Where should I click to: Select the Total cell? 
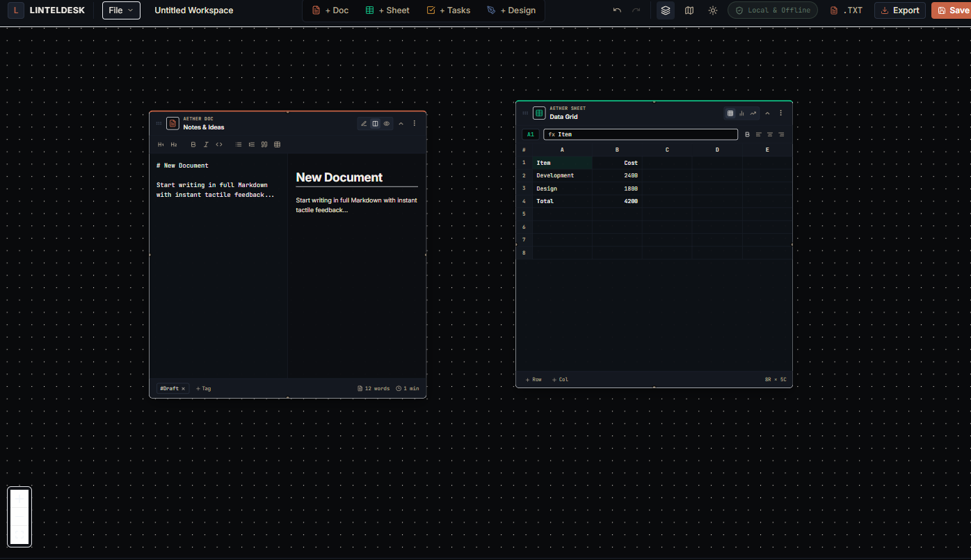563,201
